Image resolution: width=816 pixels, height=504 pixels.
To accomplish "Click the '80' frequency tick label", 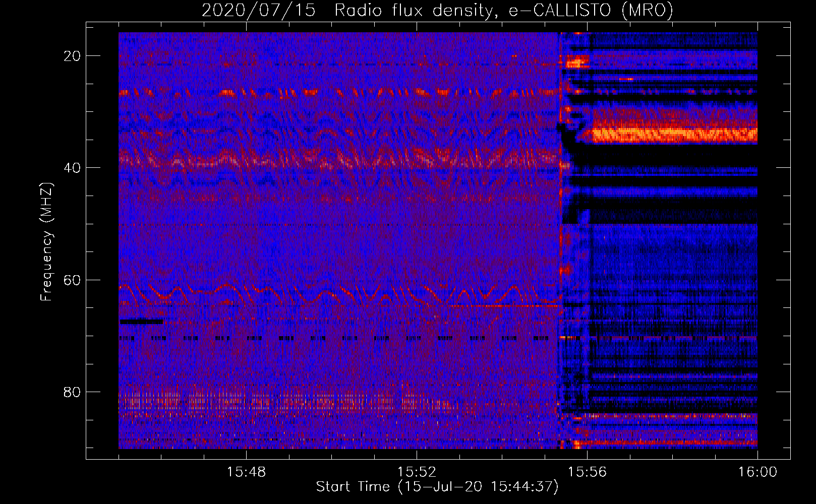I will coord(72,392).
